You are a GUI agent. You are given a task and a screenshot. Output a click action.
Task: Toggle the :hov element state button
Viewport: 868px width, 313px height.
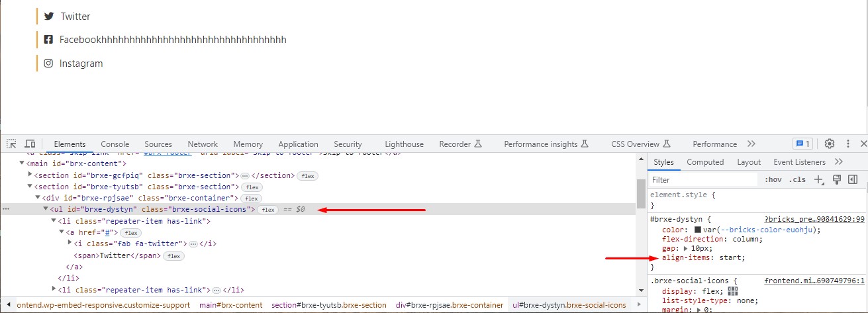pos(773,179)
